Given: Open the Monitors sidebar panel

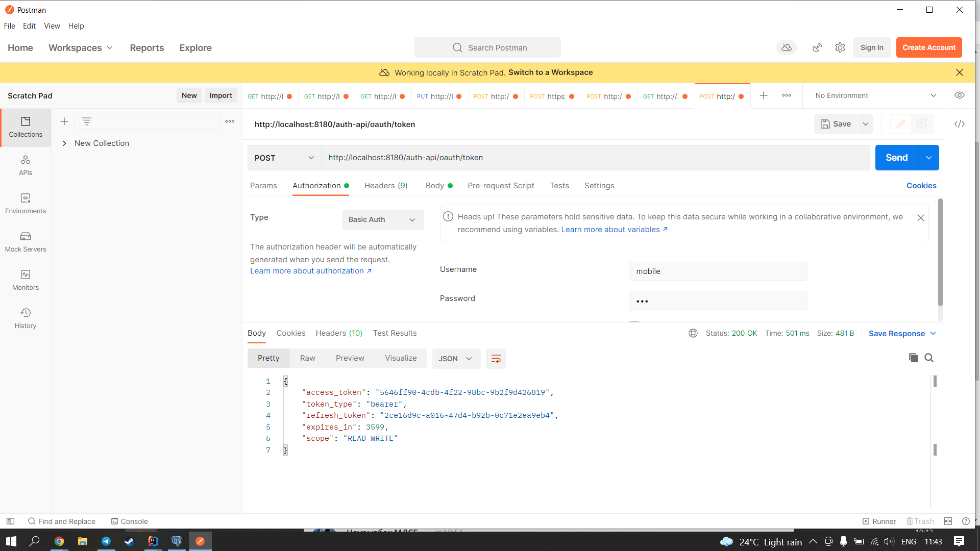Looking at the screenshot, I should click(26, 280).
